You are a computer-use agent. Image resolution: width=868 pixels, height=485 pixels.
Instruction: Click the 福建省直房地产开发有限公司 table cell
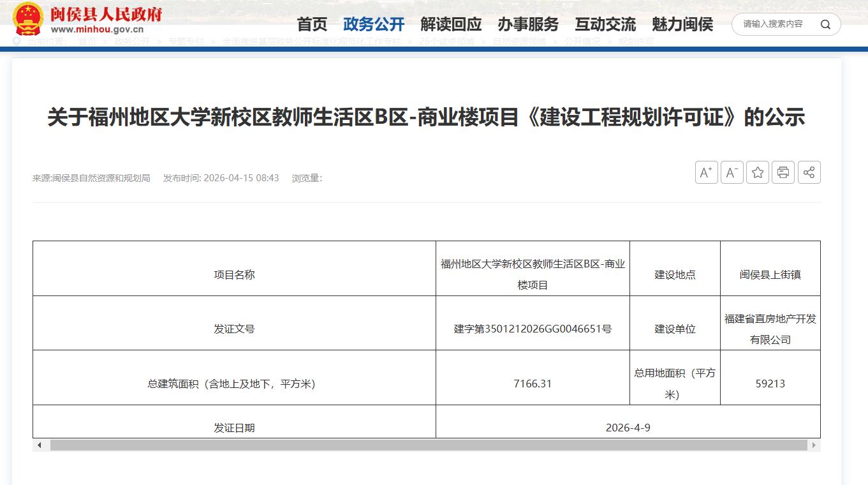click(770, 329)
